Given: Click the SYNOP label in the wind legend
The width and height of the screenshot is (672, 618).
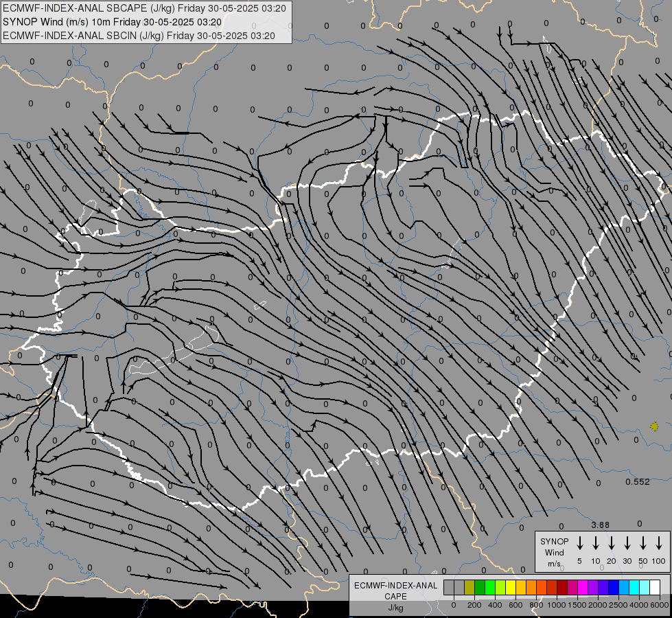Looking at the screenshot, I should tap(554, 541).
